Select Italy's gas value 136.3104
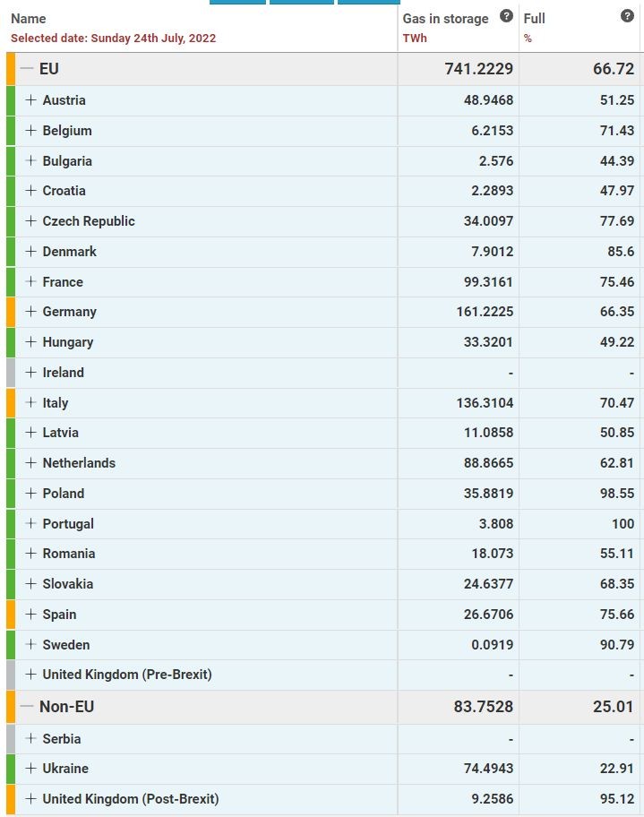 pos(485,403)
